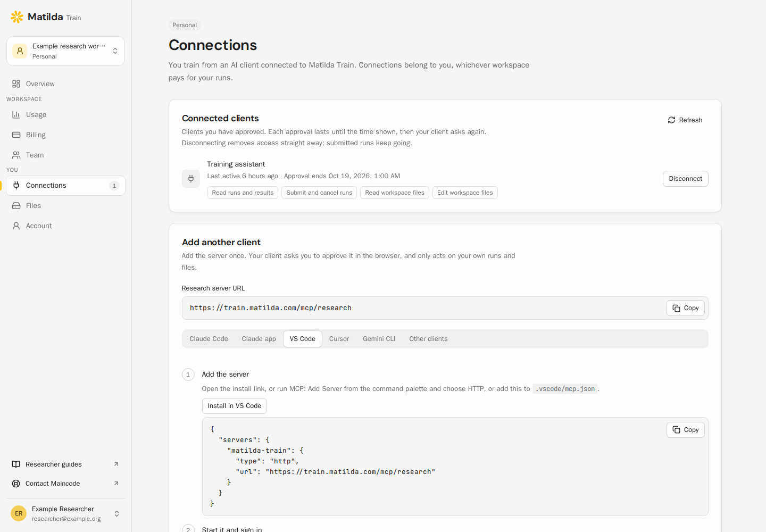Open the Gemini CLI tab
Viewport: 766px width, 532px height.
379,339
